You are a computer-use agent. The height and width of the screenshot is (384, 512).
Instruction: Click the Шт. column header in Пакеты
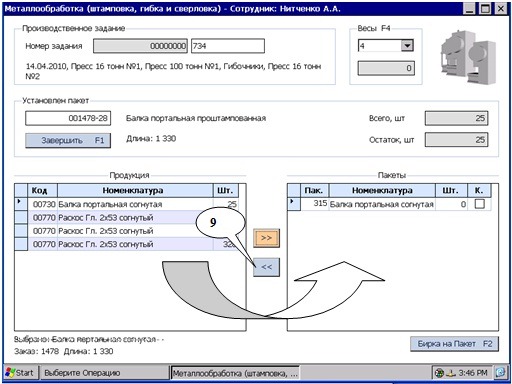coord(450,191)
